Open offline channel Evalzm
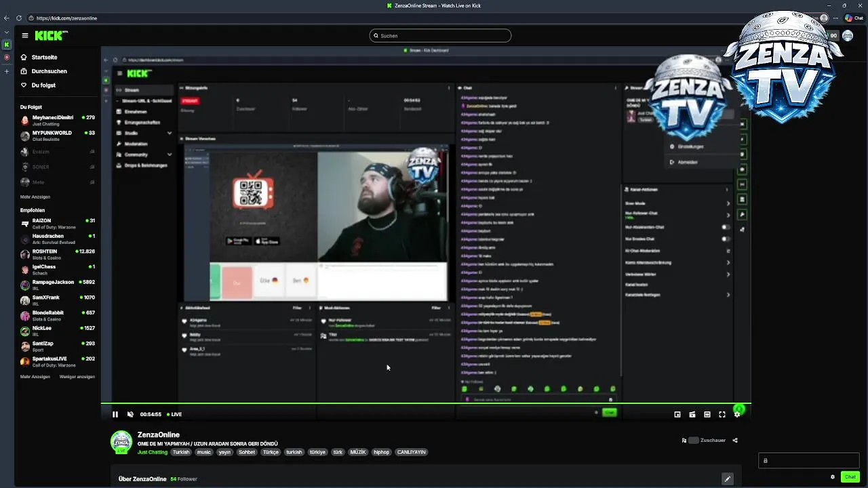This screenshot has width=868, height=488. 58,152
